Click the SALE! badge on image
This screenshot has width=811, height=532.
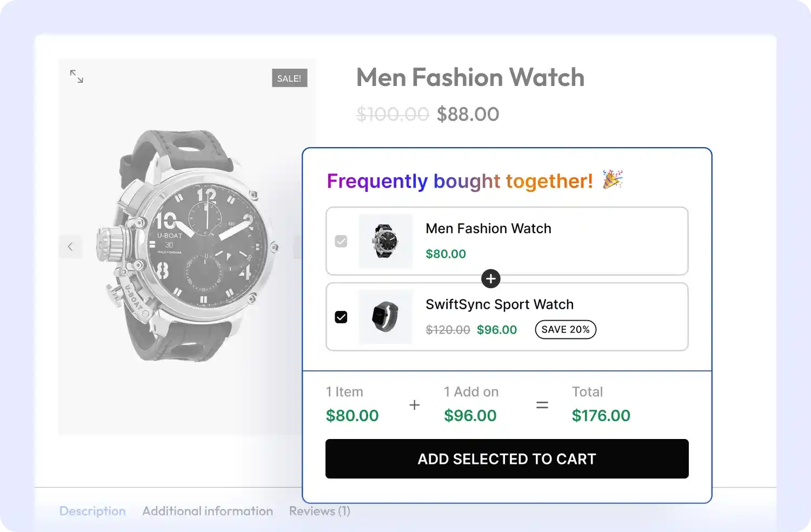point(289,78)
